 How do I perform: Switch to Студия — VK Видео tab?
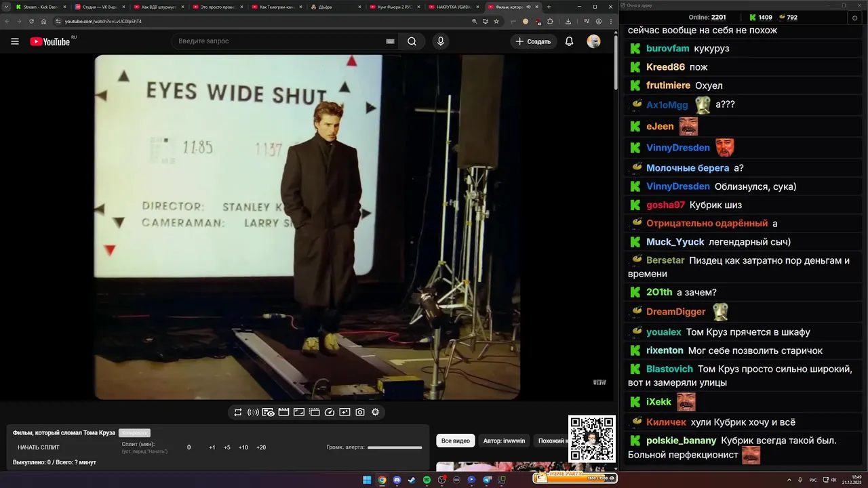(x=99, y=7)
